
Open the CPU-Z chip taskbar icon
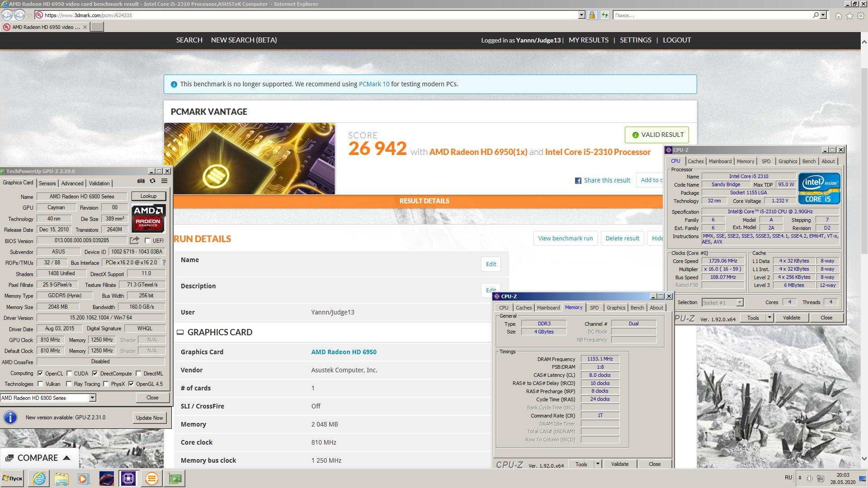pos(128,479)
